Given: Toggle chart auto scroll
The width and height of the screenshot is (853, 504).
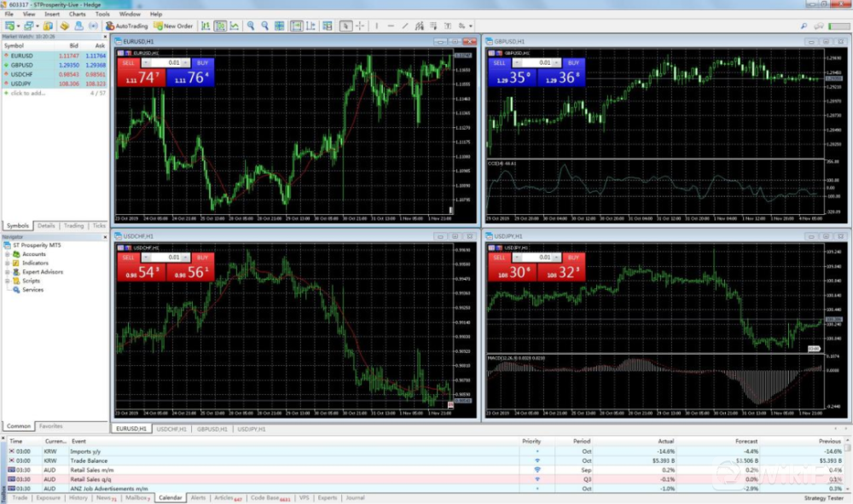Looking at the screenshot, I should [297, 26].
